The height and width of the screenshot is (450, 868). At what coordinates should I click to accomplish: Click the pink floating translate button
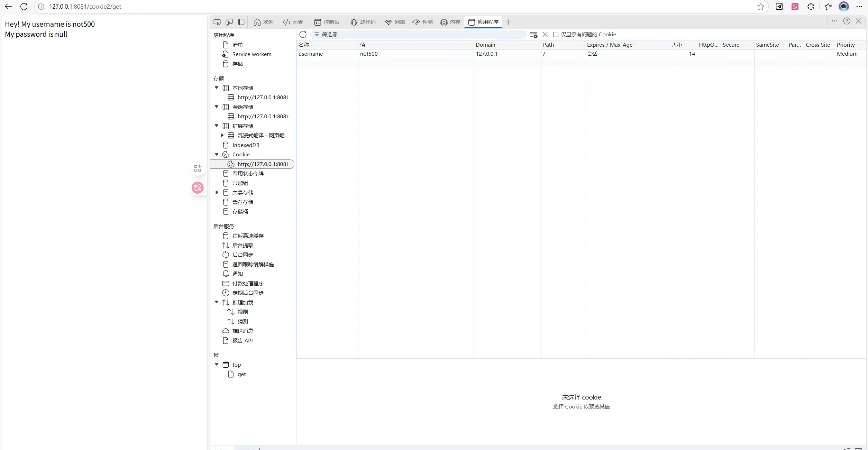pos(198,188)
